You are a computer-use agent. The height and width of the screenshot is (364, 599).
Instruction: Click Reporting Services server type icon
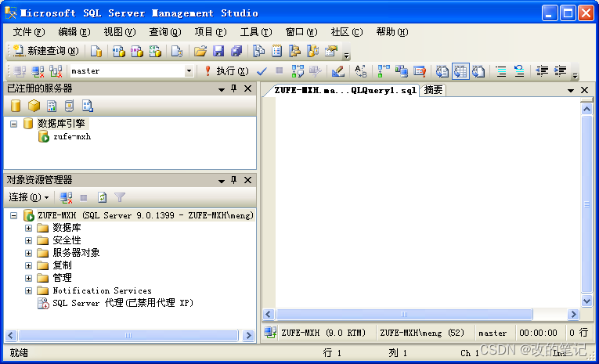52,106
